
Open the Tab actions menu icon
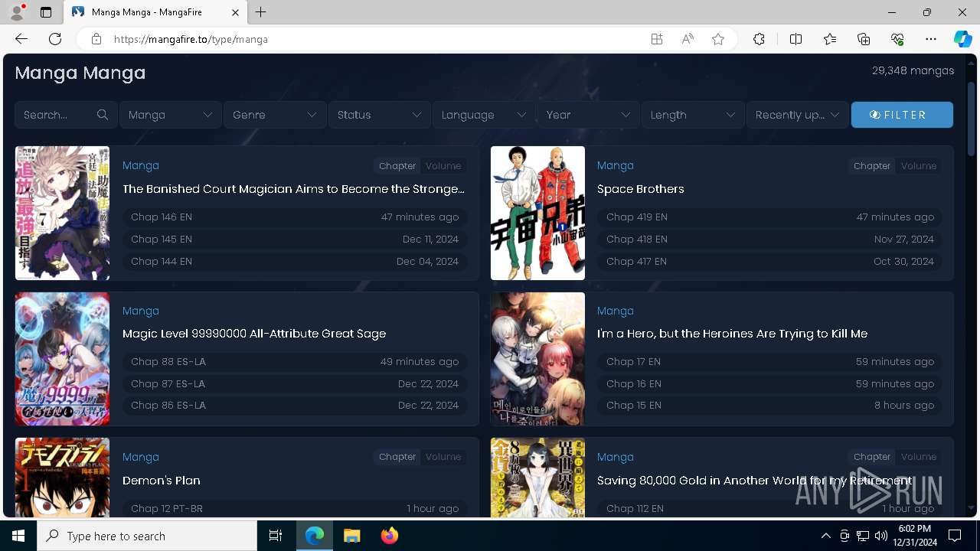coord(46,12)
